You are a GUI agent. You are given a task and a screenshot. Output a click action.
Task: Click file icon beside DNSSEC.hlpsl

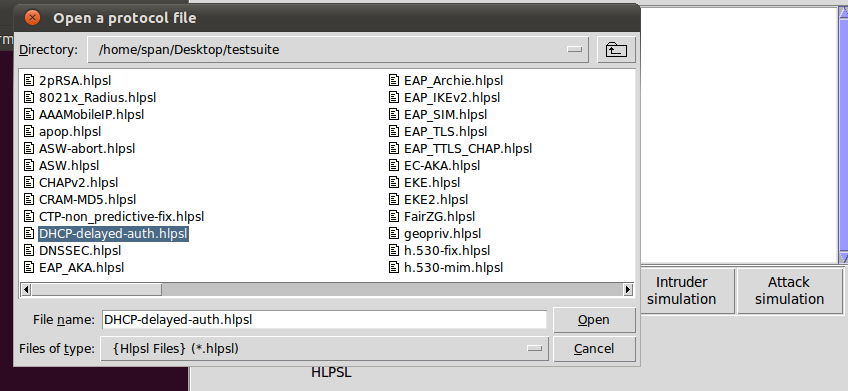tap(29, 250)
